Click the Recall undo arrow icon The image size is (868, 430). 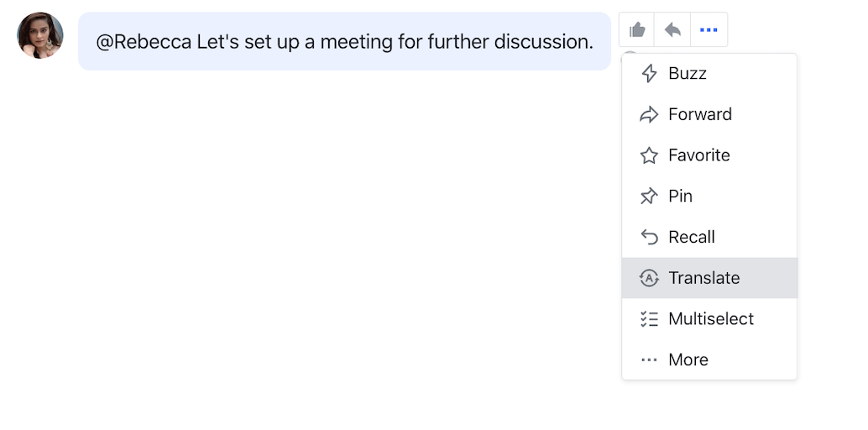click(x=649, y=237)
